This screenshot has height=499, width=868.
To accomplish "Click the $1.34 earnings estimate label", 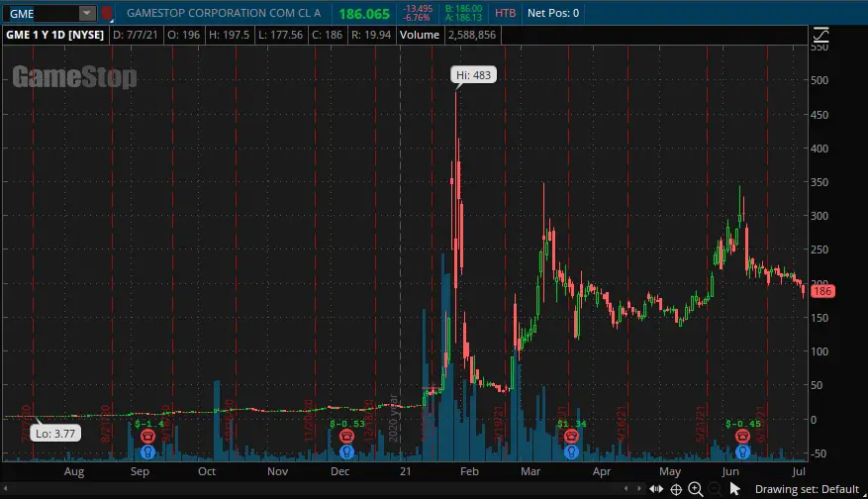I will coord(572,424).
